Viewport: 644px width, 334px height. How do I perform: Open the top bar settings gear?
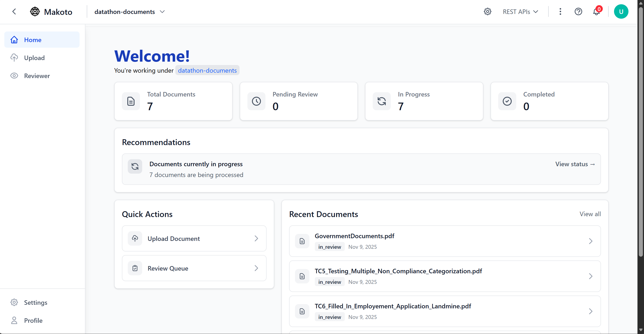(487, 11)
